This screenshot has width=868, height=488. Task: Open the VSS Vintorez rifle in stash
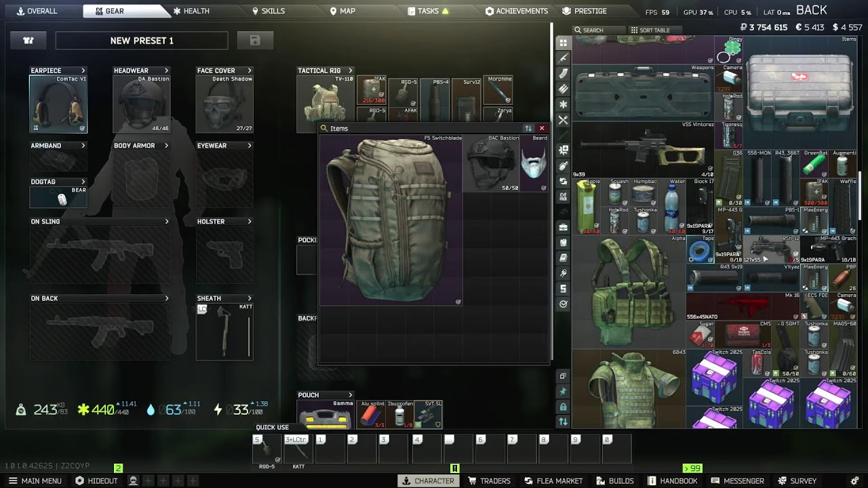[643, 150]
